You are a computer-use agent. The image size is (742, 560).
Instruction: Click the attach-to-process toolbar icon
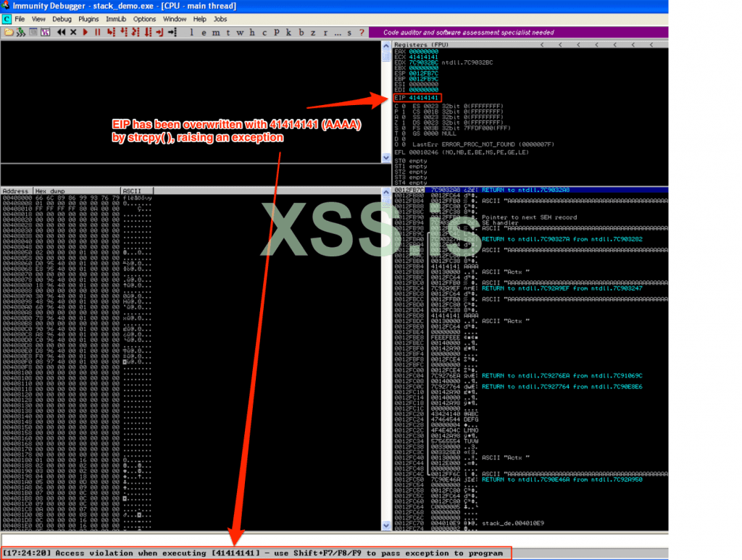point(21,32)
